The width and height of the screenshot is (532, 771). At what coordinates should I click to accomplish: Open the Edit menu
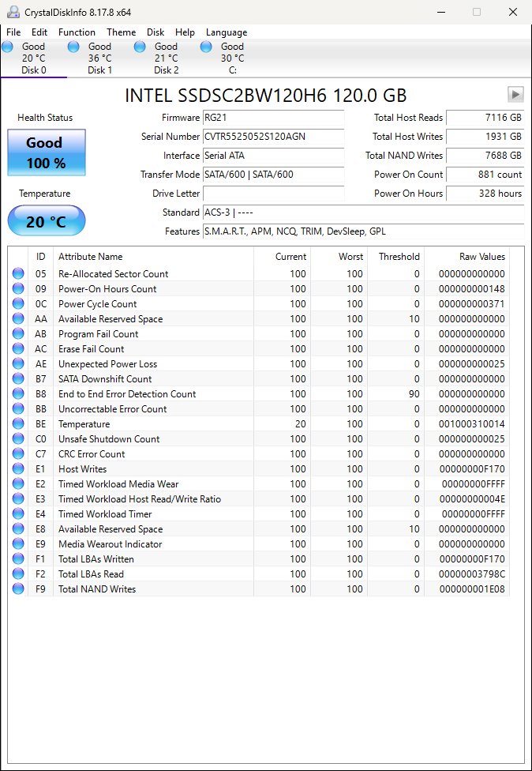pyautogui.click(x=39, y=32)
